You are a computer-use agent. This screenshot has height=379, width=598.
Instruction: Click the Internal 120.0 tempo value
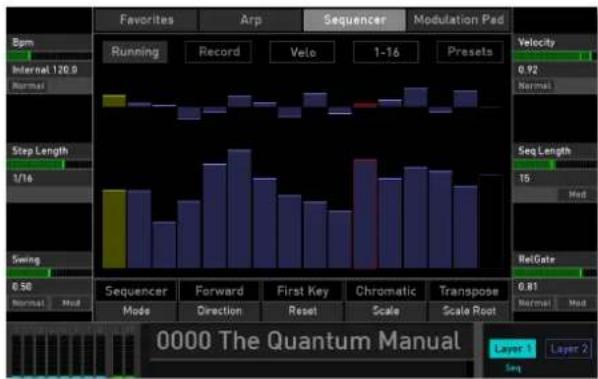tap(45, 70)
